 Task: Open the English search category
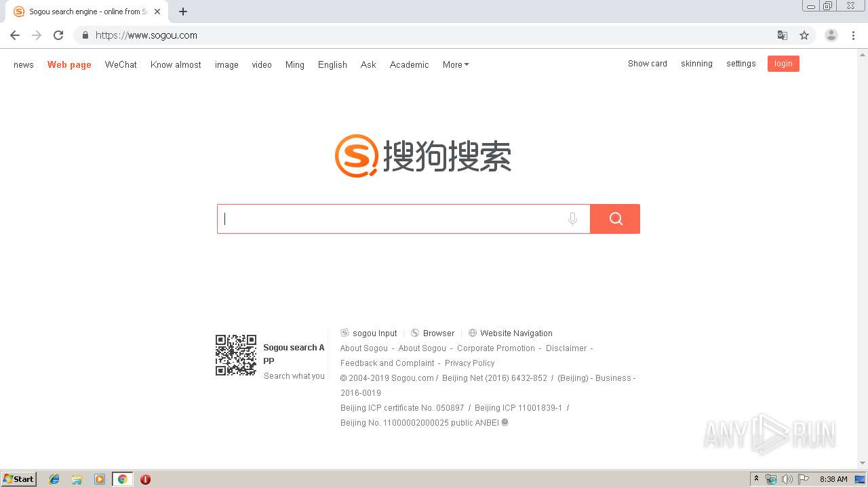(332, 64)
